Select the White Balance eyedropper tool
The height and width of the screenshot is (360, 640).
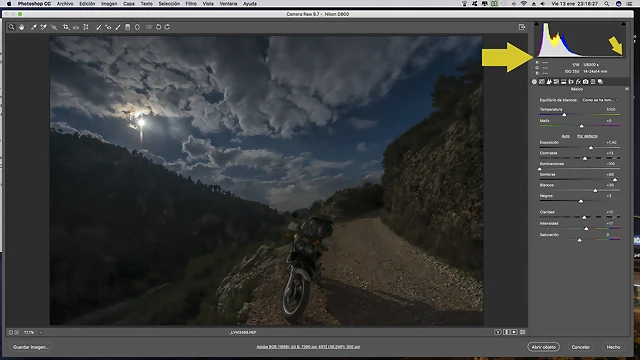(34, 27)
